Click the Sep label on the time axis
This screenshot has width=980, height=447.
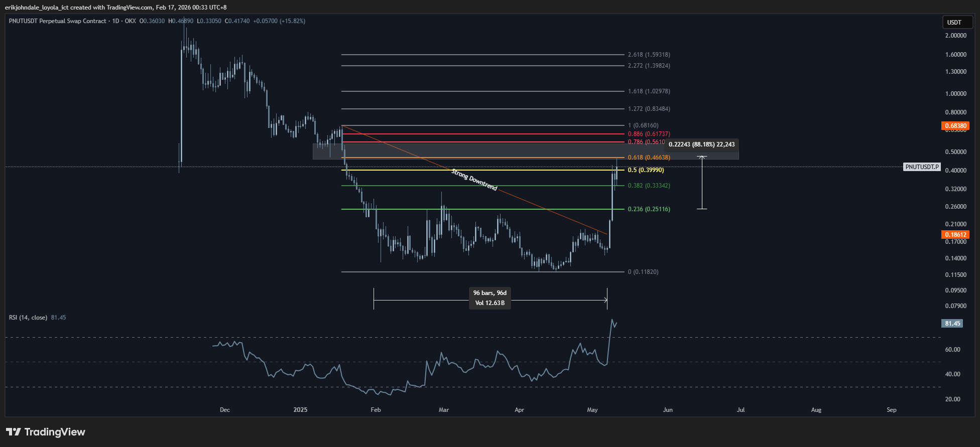pos(892,410)
